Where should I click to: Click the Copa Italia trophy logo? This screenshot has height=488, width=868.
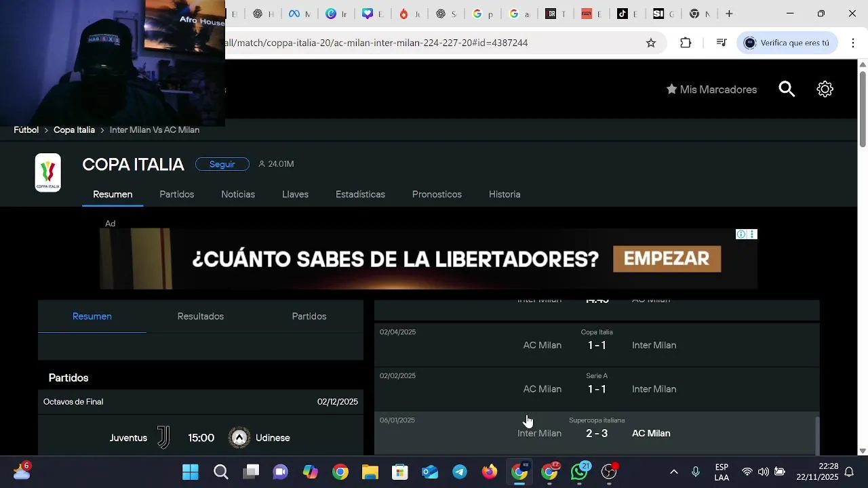coord(48,173)
